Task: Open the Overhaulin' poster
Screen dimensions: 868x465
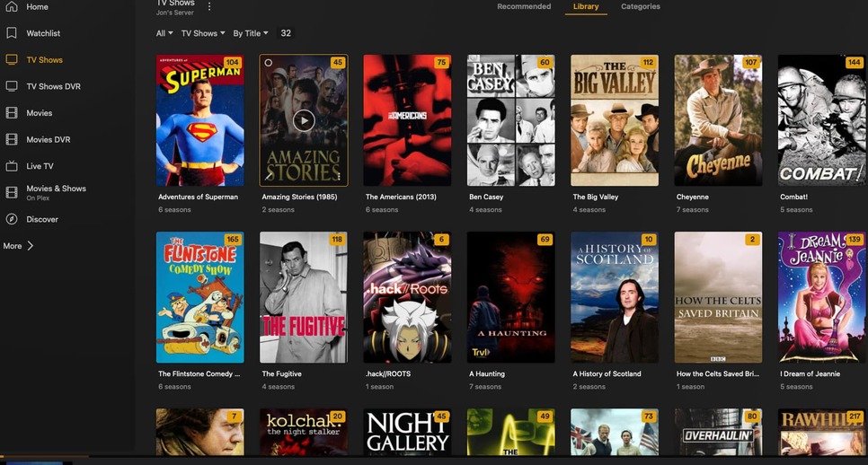Action: (x=718, y=432)
